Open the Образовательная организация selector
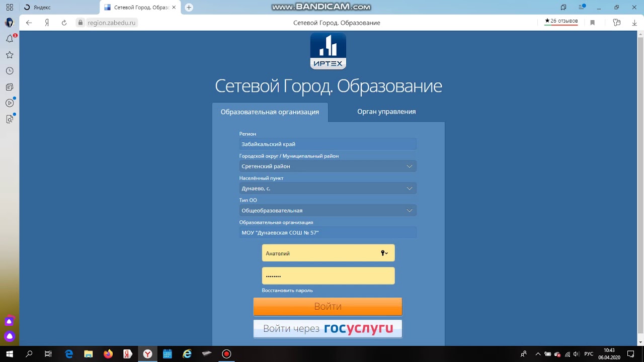 click(328, 233)
